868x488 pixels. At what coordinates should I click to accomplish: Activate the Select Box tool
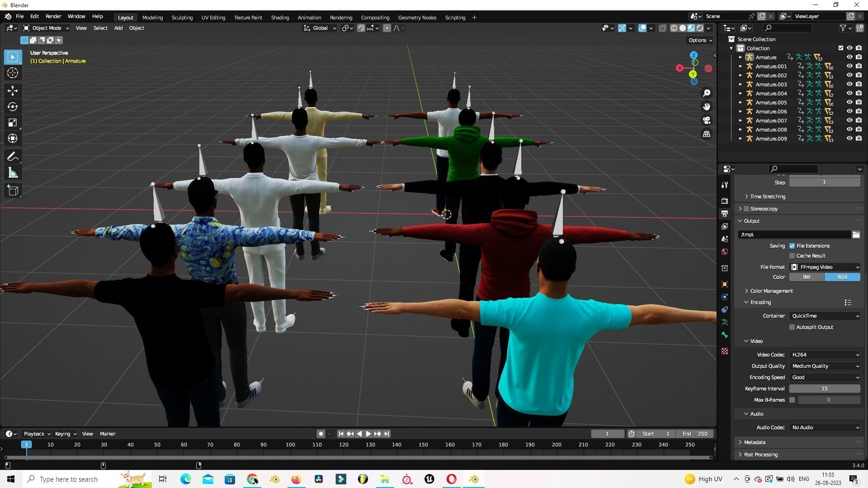[13, 57]
